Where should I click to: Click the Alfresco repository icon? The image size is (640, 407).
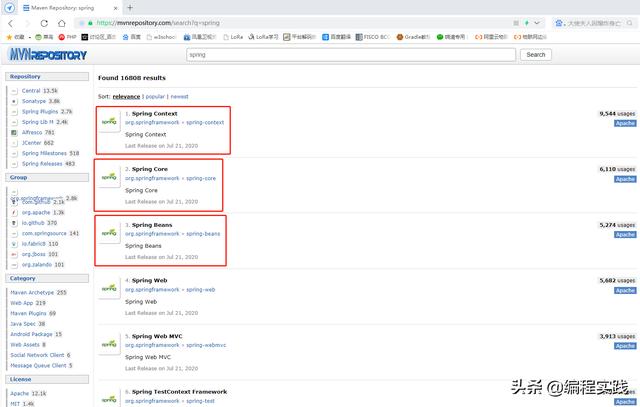14,133
